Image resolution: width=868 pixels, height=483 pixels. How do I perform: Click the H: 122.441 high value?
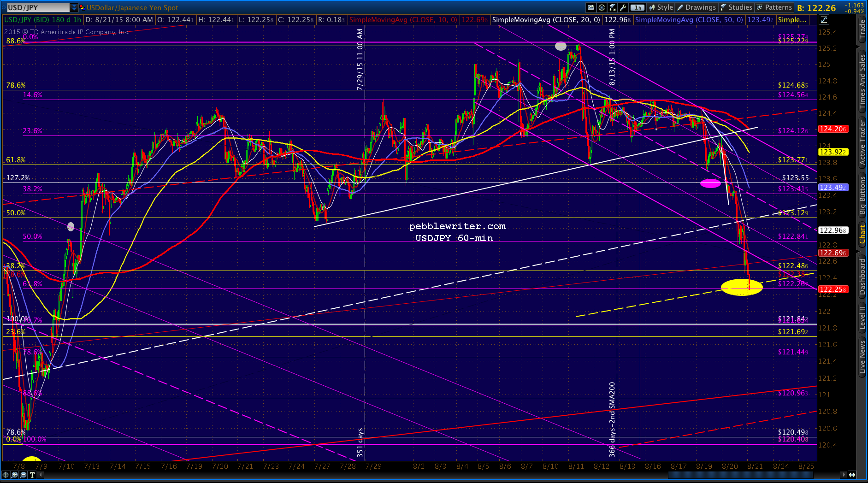216,19
